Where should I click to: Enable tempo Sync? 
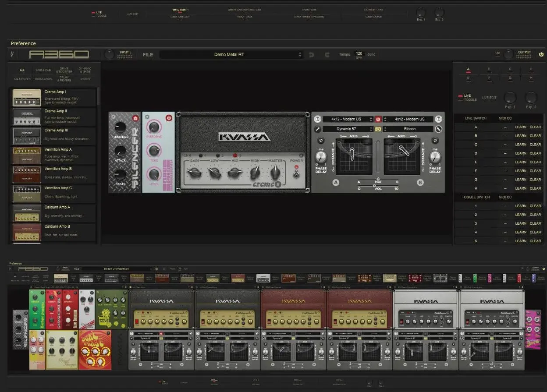pyautogui.click(x=371, y=54)
